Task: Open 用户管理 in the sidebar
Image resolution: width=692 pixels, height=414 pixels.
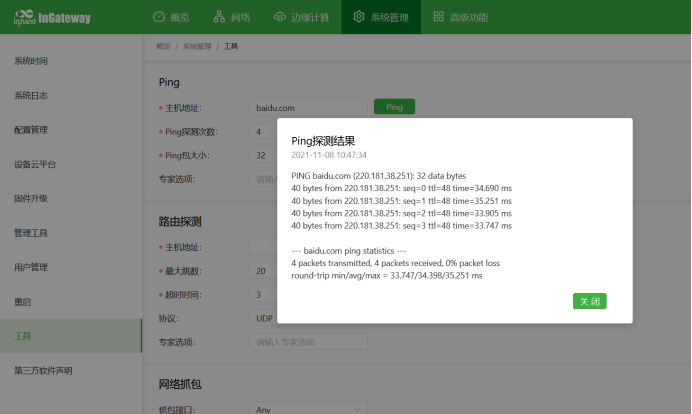Action: [31, 267]
